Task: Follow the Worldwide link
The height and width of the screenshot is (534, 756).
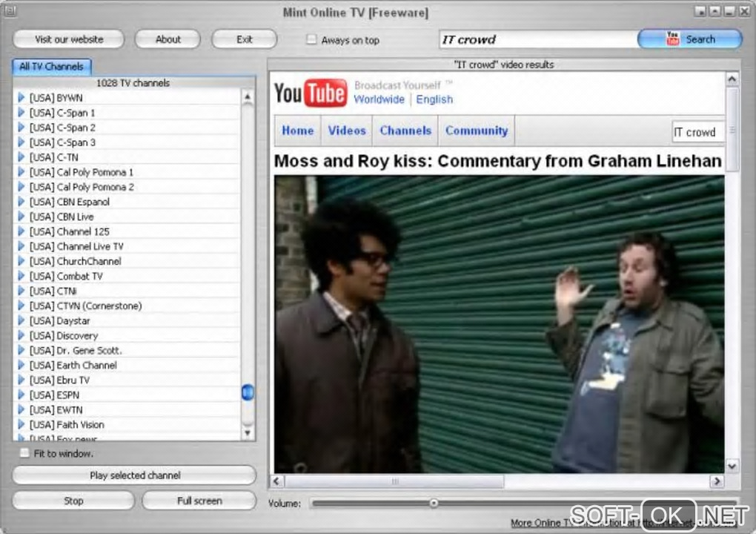Action: [379, 99]
